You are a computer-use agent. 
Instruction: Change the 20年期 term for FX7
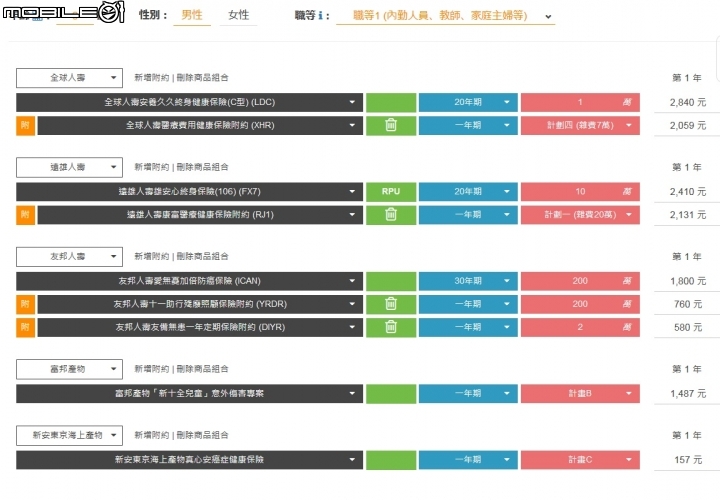point(468,192)
